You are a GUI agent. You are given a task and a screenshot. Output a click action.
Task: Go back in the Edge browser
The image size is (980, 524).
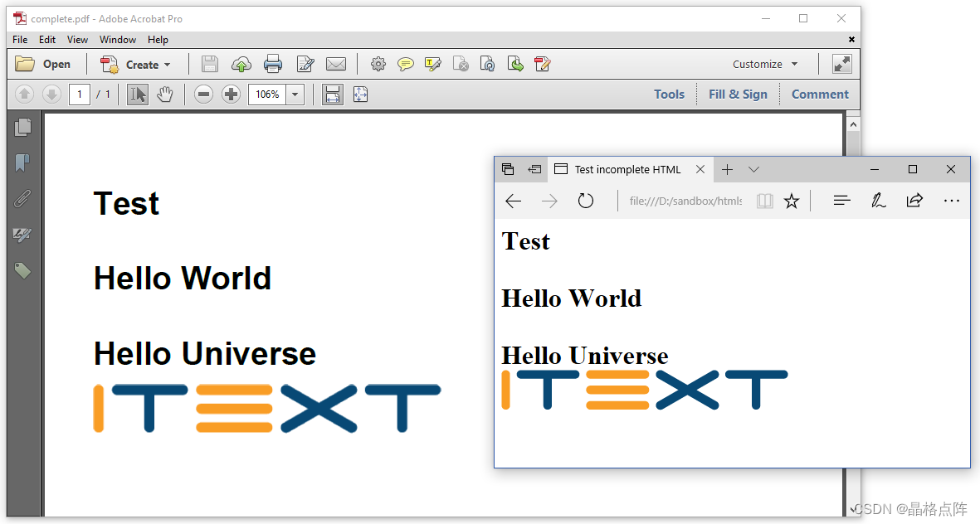[x=513, y=201]
